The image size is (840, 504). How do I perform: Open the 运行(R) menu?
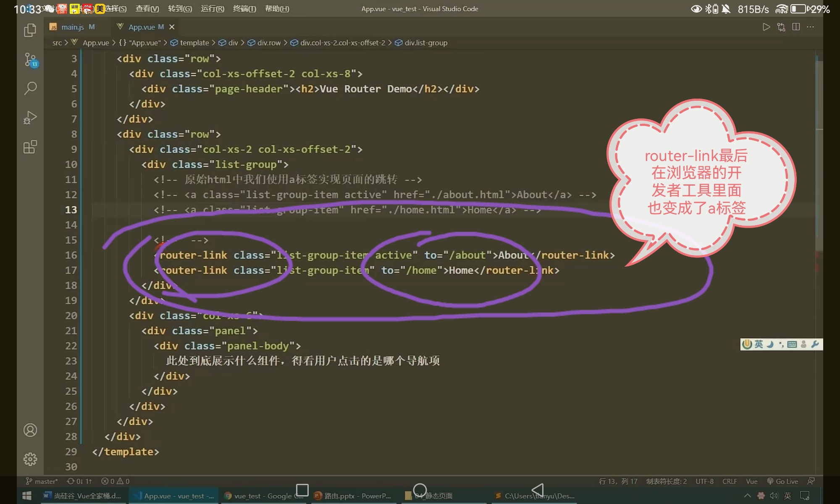[x=212, y=9]
